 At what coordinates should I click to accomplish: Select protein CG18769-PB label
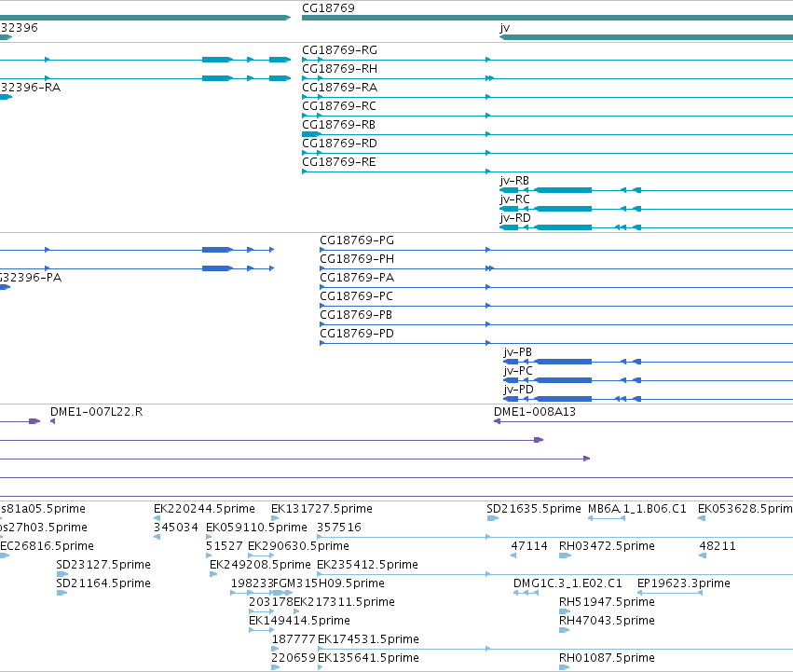(356, 315)
